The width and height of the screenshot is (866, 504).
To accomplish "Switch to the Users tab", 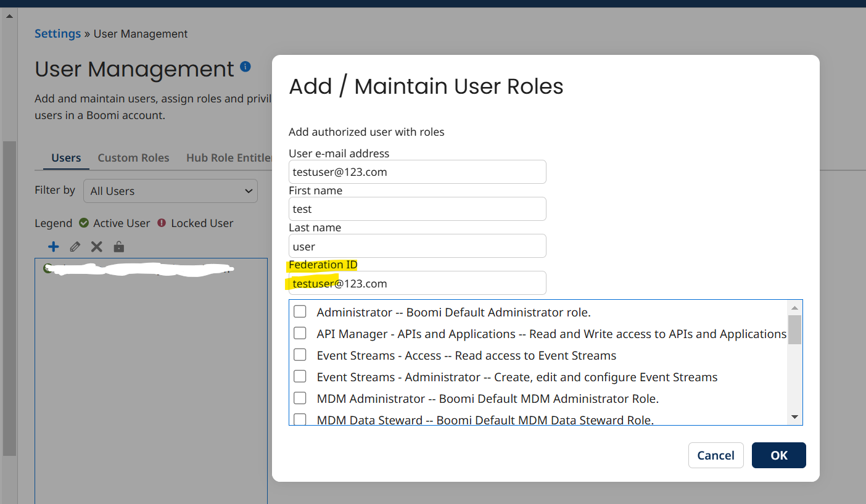I will coord(66,158).
